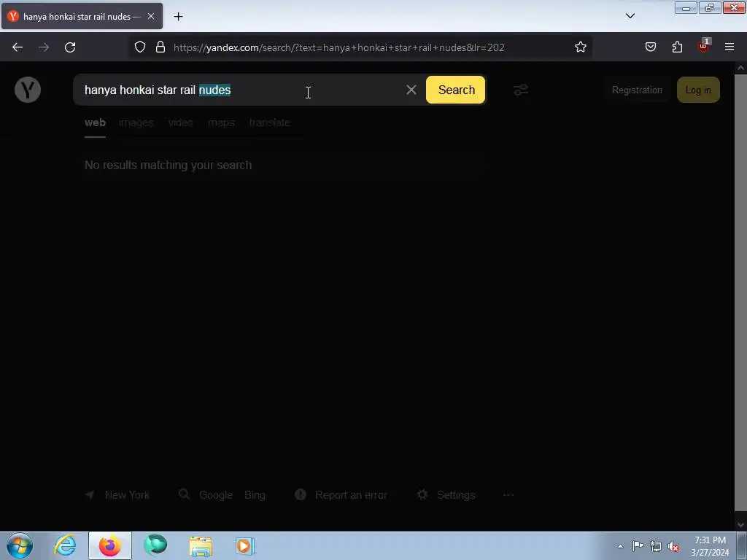Viewport: 747px width, 560px height.
Task: Clear the search box with X icon
Action: click(411, 90)
